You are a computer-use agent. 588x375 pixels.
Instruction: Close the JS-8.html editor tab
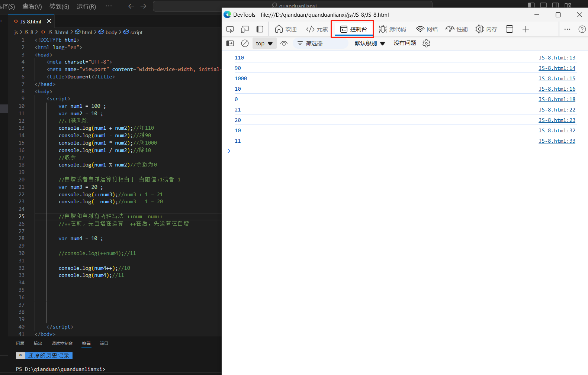(x=49, y=21)
